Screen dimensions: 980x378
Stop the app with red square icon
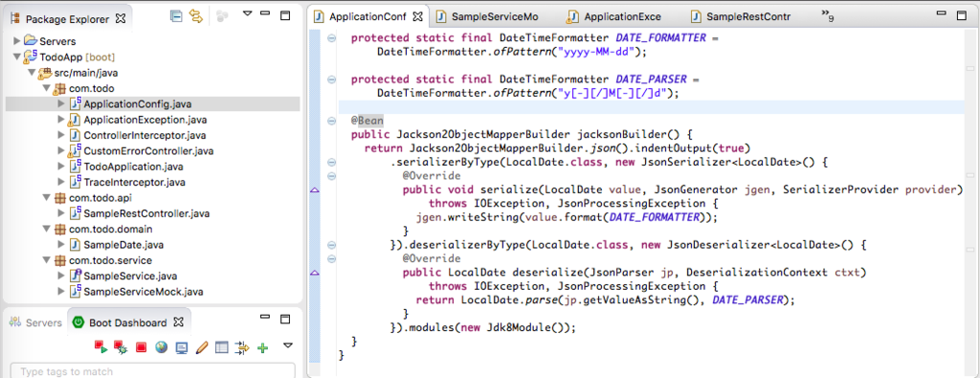[x=141, y=347]
